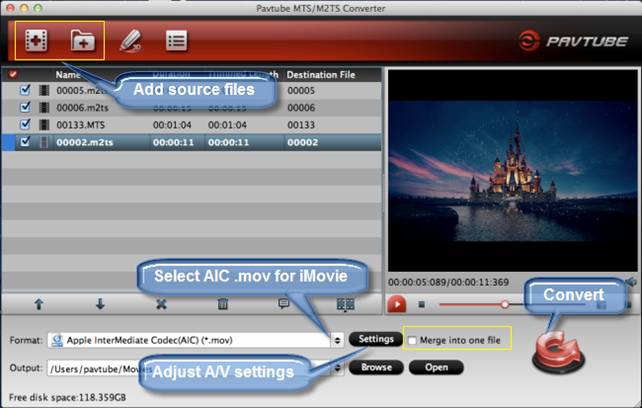The image size is (642, 408).
Task: Click the film icon beside 00133.MTS
Action: pyautogui.click(x=44, y=125)
